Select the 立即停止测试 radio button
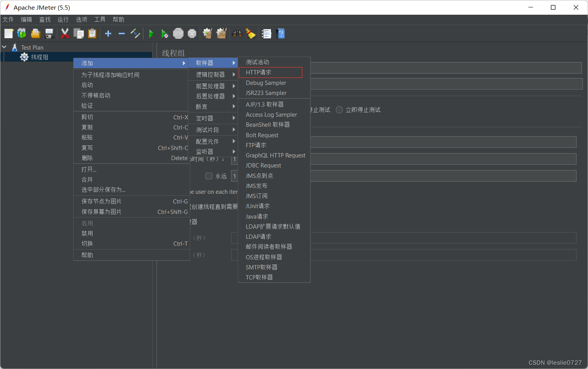The height and width of the screenshot is (369, 588). click(339, 110)
